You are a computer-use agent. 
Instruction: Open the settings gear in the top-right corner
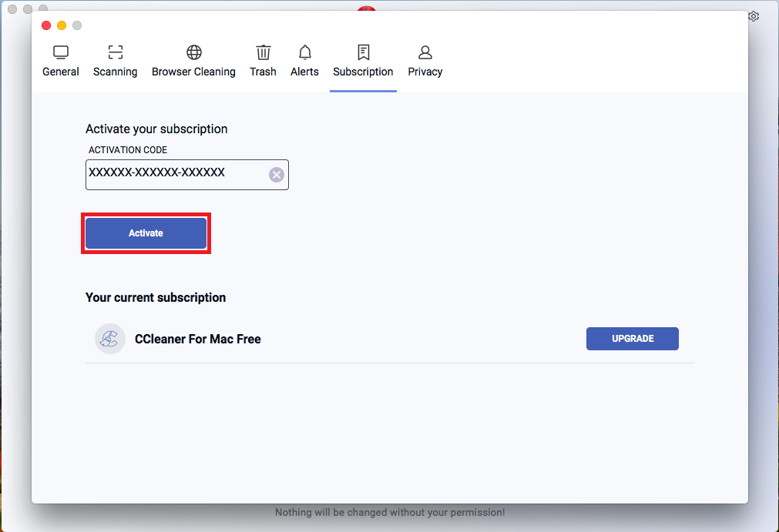click(754, 15)
